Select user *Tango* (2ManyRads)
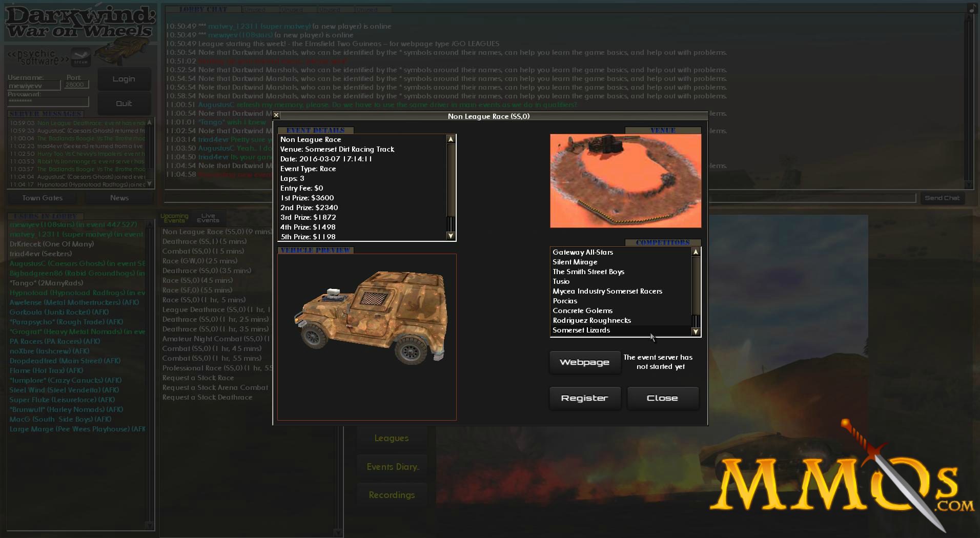 [46, 283]
